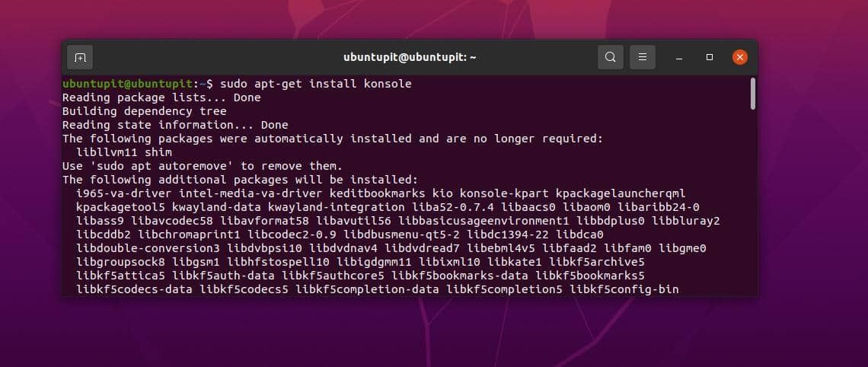Click the 'libgme0' package name

point(682,248)
